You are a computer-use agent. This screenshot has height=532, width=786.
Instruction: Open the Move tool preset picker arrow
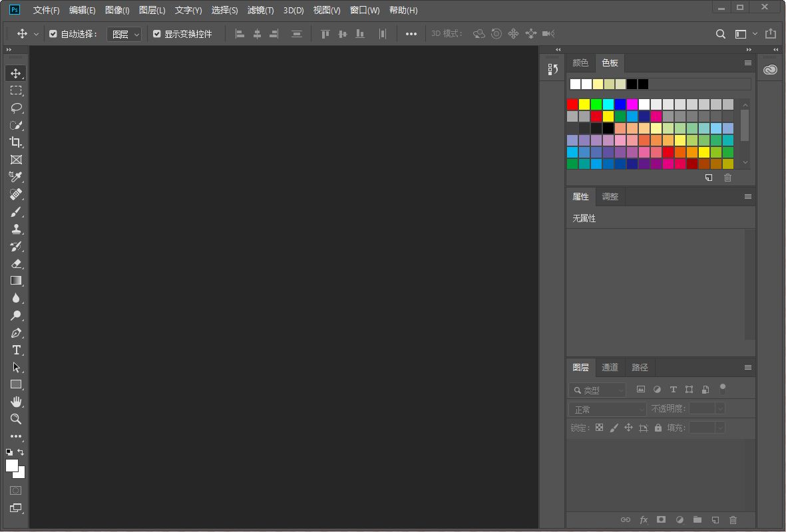point(36,34)
